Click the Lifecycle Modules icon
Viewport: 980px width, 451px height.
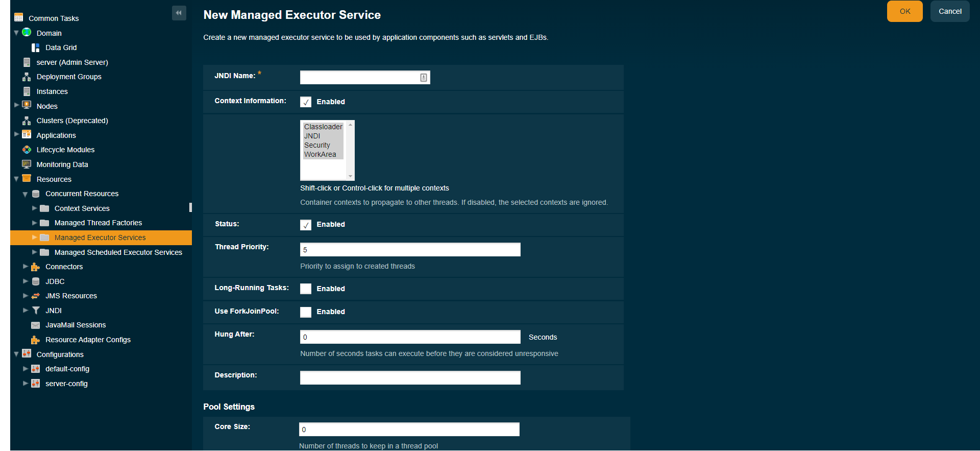[27, 150]
